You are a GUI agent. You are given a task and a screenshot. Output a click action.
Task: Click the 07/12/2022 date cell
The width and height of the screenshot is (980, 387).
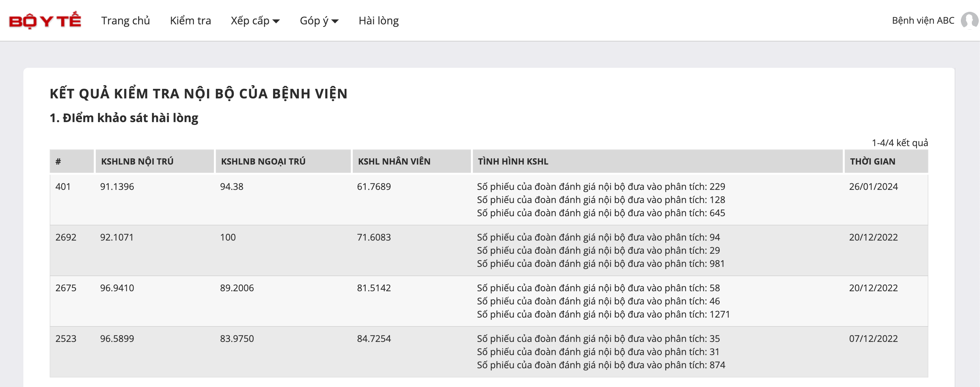point(873,338)
